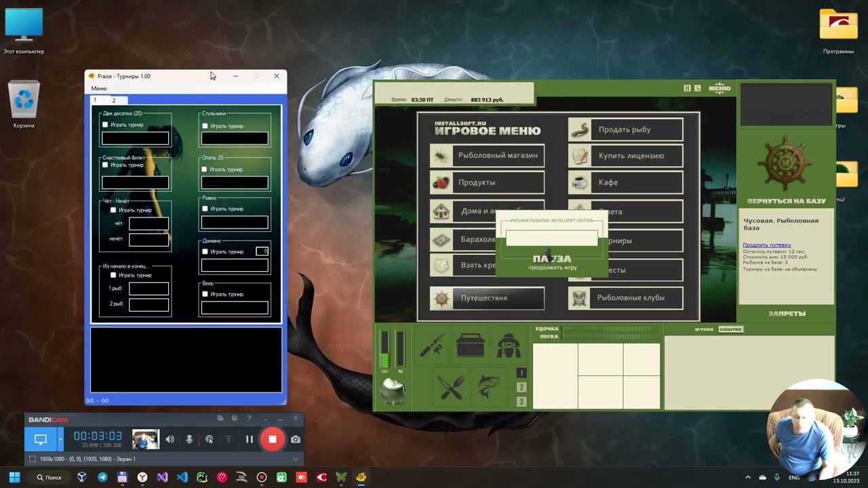Open Visual Studio Code from taskbar
The image size is (868, 488).
(182, 477)
